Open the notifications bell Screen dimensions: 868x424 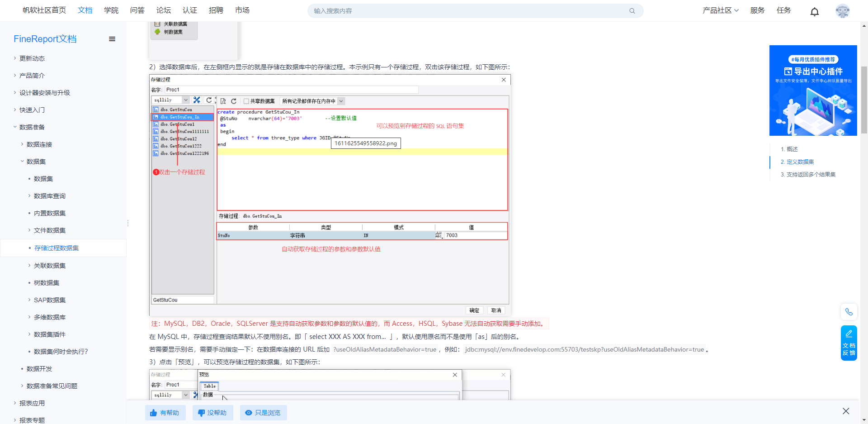pyautogui.click(x=815, y=11)
